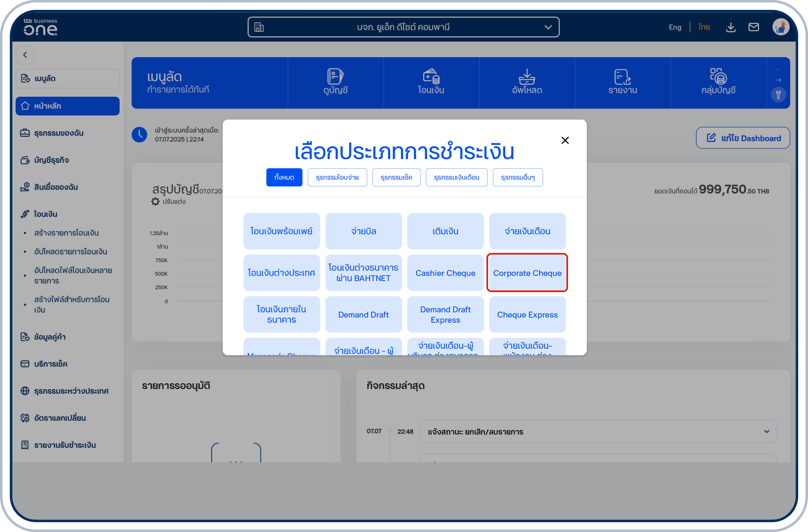Open อัปโหลดรายการโอนเงิน submenu item
808x532 pixels.
71,252
